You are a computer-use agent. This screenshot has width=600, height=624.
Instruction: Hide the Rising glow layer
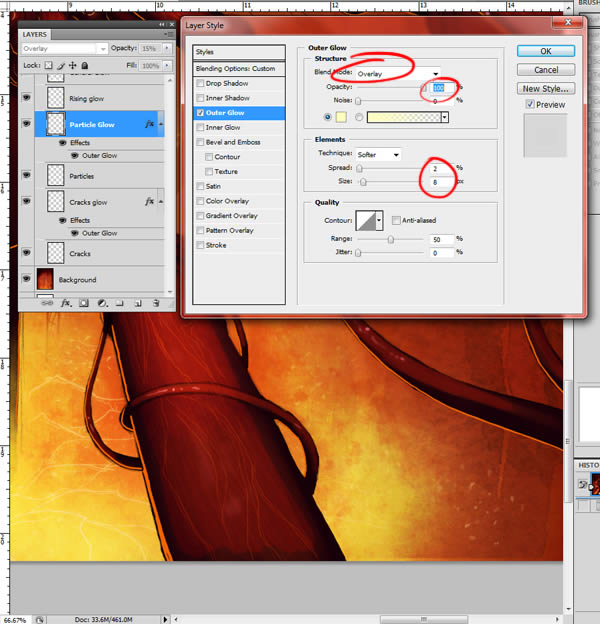pos(26,98)
